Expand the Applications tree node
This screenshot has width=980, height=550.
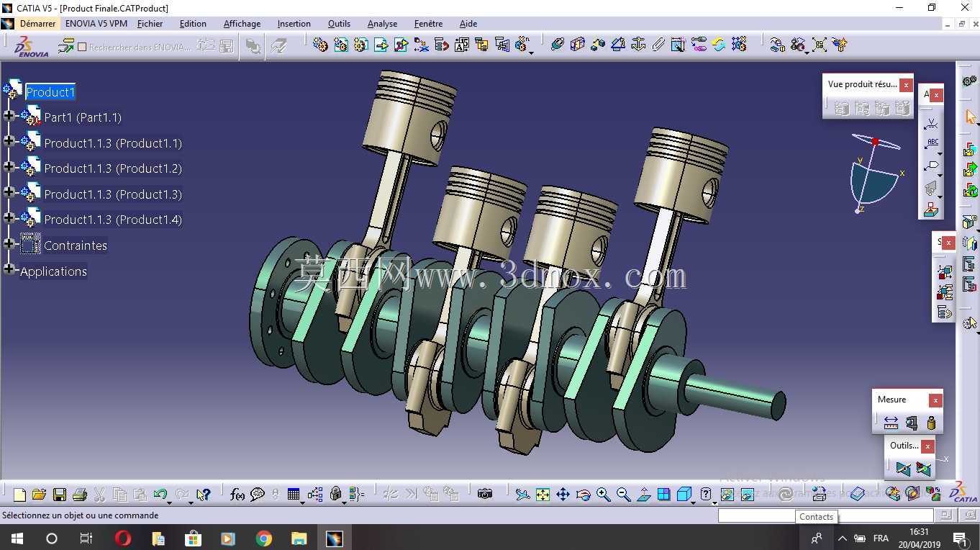click(x=9, y=269)
